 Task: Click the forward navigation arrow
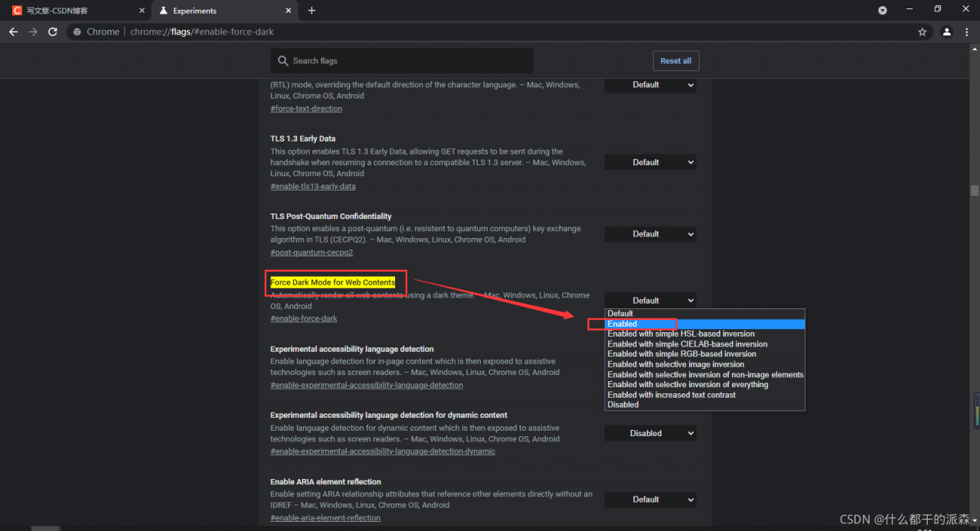click(33, 32)
